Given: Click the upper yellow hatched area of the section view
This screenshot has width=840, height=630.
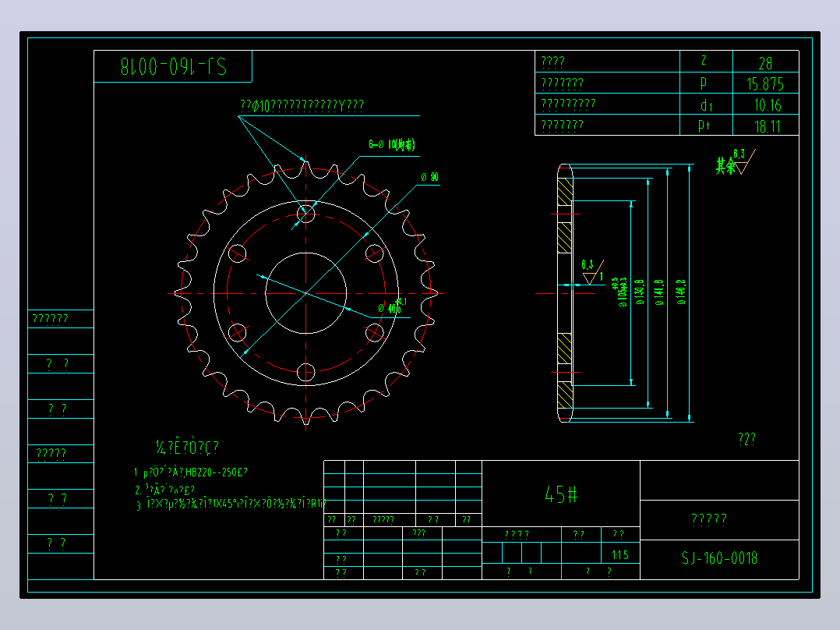Looking at the screenshot, I should pos(565,191).
